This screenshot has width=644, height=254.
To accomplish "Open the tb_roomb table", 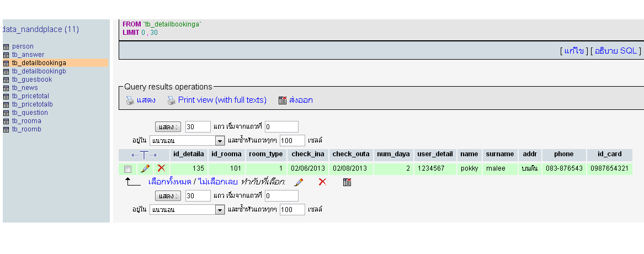I will click(x=26, y=129).
